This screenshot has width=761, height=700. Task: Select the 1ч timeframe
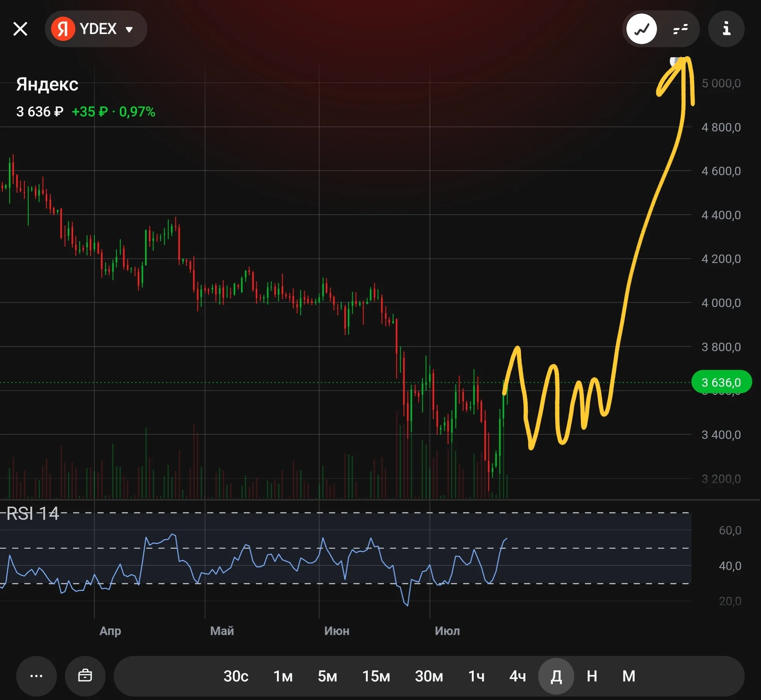click(476, 676)
